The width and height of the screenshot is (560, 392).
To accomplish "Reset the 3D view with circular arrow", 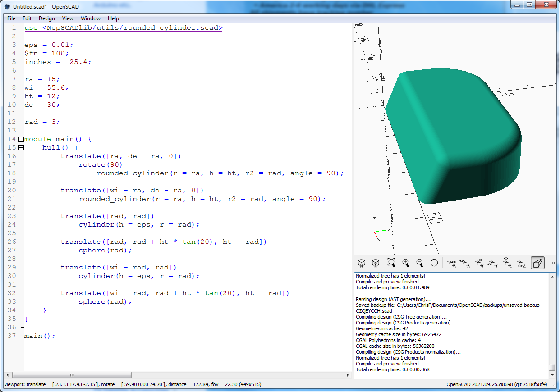I will (x=434, y=263).
